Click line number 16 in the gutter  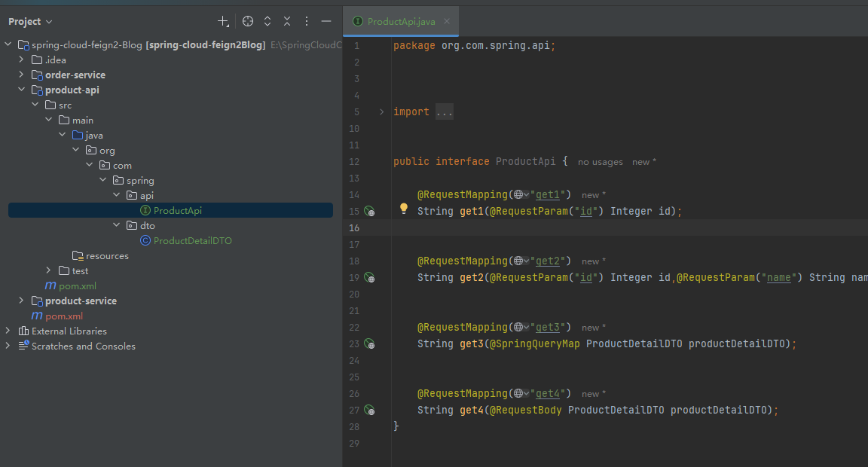pos(354,228)
